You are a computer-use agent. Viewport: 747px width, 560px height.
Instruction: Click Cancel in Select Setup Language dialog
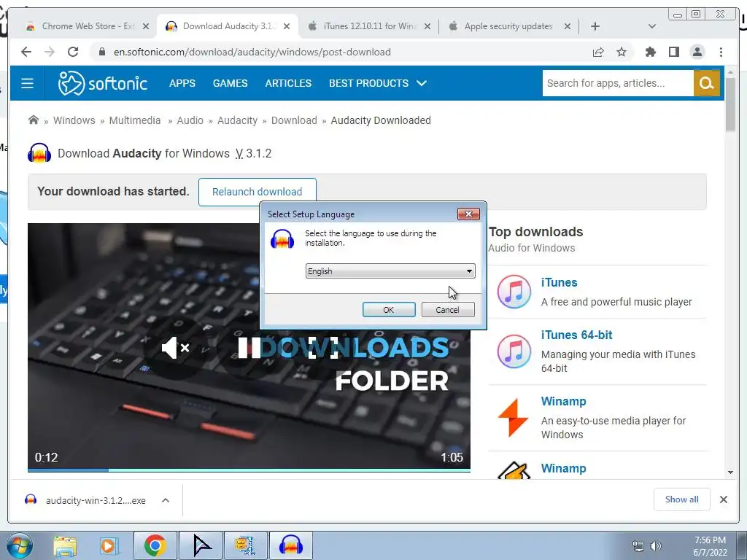[448, 309]
